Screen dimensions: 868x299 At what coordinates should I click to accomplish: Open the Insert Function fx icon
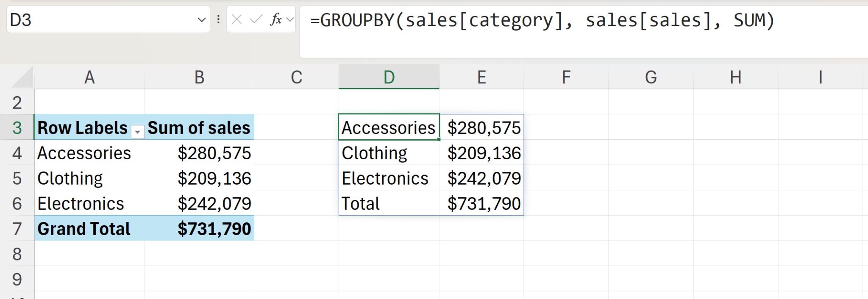pyautogui.click(x=276, y=19)
